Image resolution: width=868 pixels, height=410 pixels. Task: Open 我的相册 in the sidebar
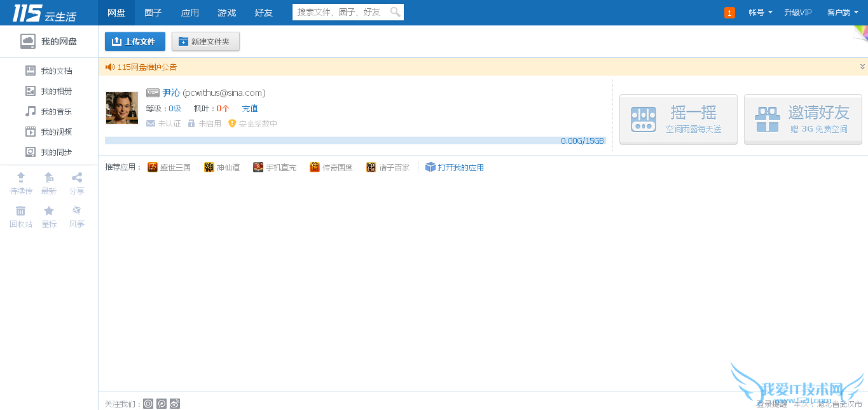[49, 91]
